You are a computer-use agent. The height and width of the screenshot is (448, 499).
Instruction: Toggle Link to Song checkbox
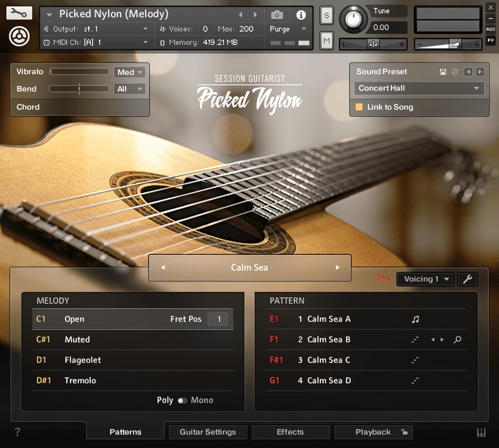click(359, 107)
